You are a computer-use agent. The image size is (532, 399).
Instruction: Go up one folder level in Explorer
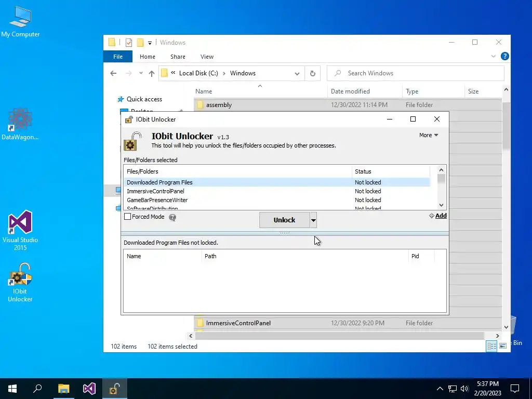click(152, 73)
